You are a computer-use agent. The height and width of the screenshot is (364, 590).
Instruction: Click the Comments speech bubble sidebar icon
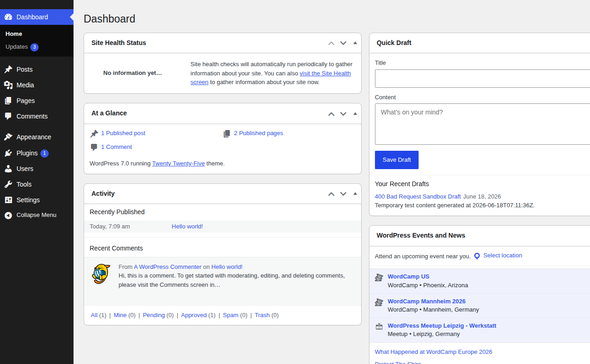pos(8,116)
